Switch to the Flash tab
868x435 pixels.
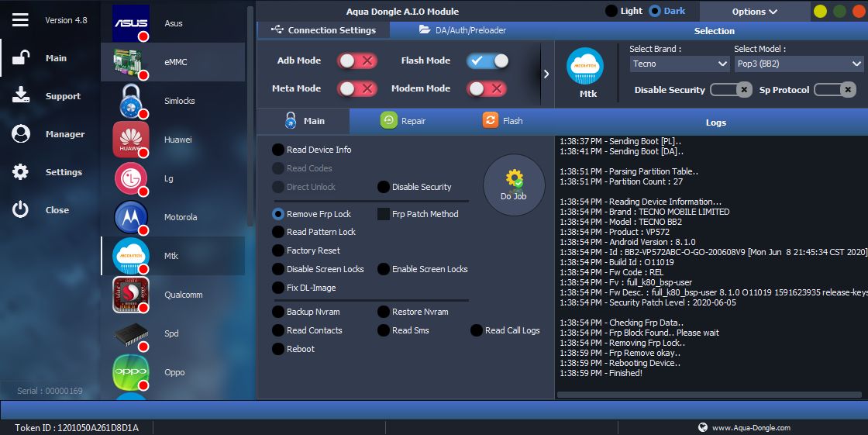tap(503, 120)
